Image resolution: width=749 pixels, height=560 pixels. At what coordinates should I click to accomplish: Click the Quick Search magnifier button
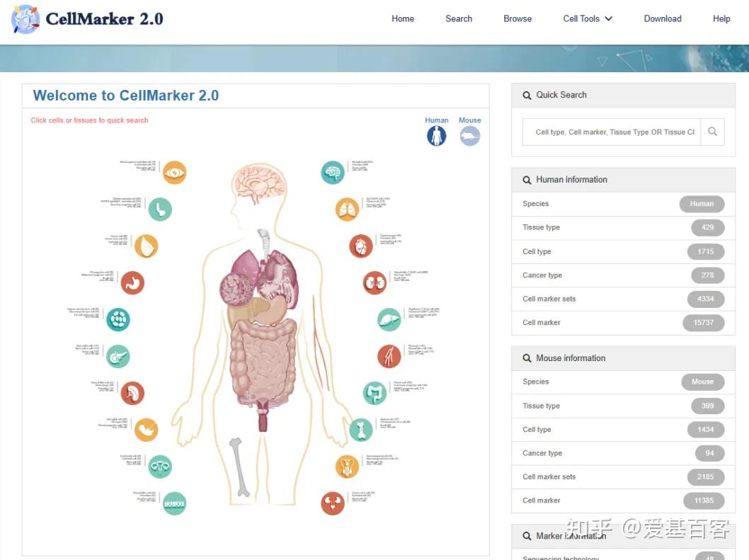[x=712, y=132]
